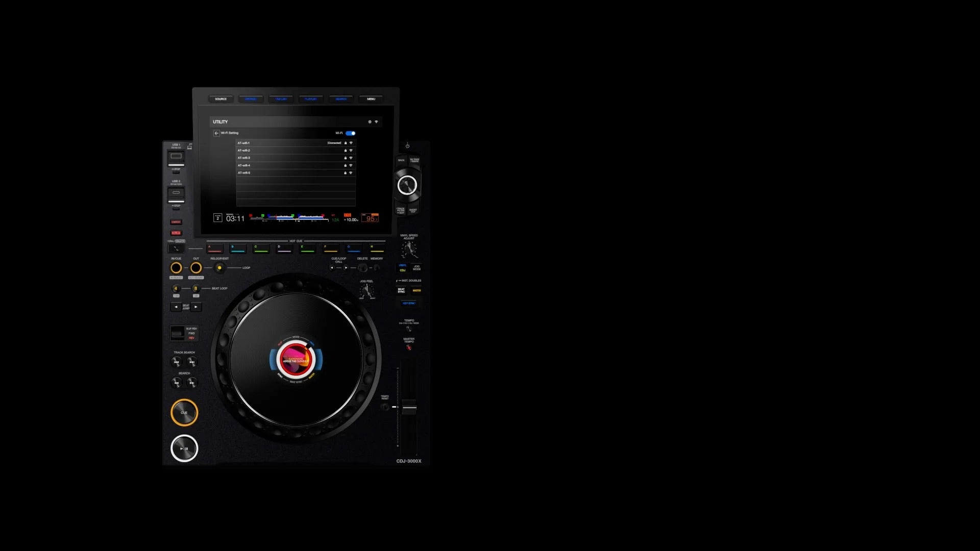Trigger Hot Cue A pad
The width and height of the screenshot is (980, 551).
[x=214, y=249]
